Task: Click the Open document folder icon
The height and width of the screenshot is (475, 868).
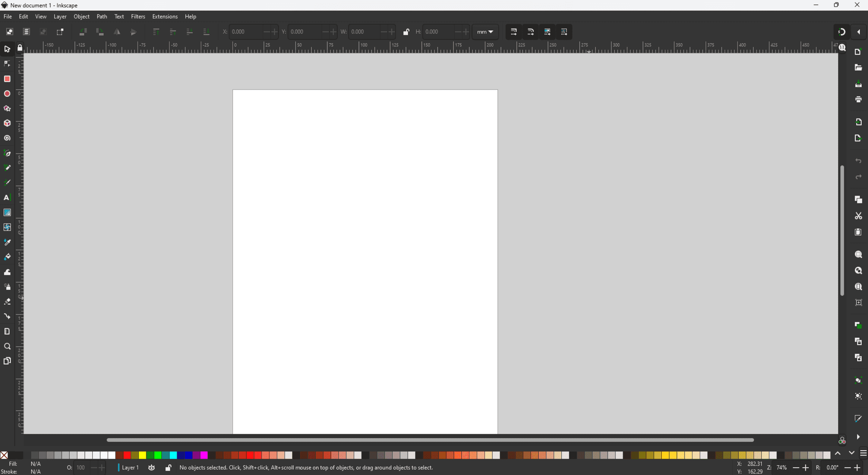Action: [x=858, y=68]
